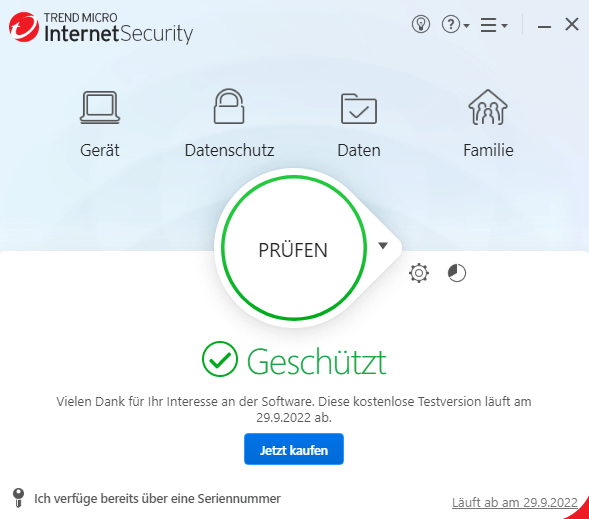Click the lightbulb tips icon
Screen dimensions: 589x519
(421, 25)
